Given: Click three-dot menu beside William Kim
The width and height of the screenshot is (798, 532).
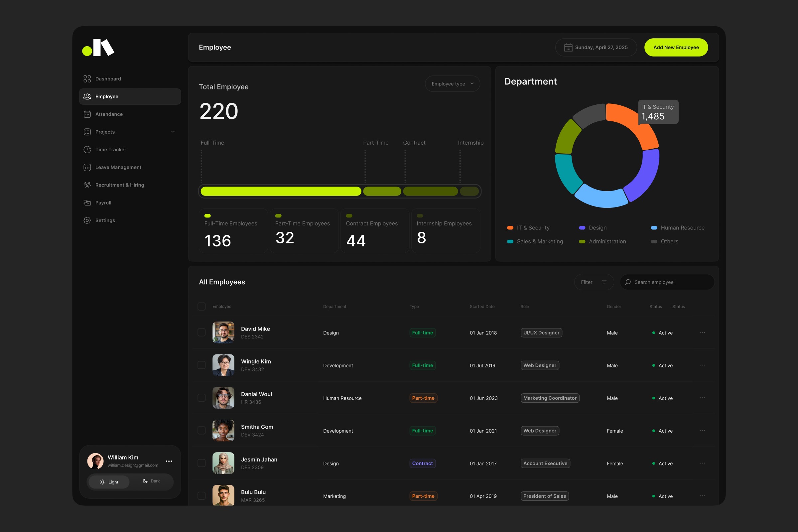Looking at the screenshot, I should pos(169,461).
